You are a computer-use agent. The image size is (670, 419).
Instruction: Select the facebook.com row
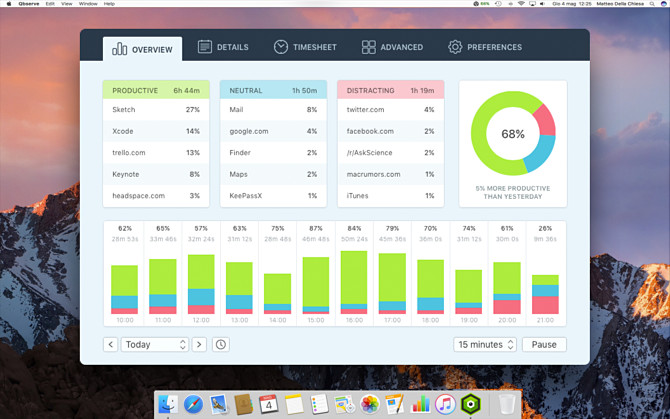tap(391, 131)
